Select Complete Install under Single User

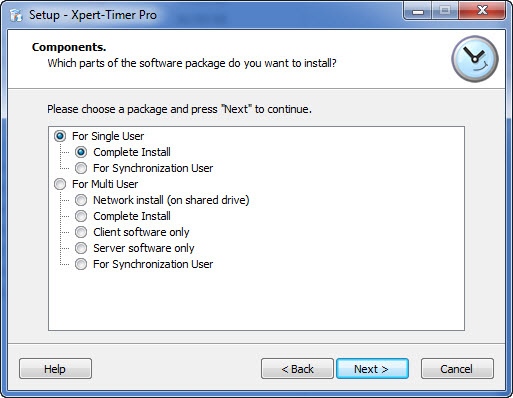click(x=81, y=152)
